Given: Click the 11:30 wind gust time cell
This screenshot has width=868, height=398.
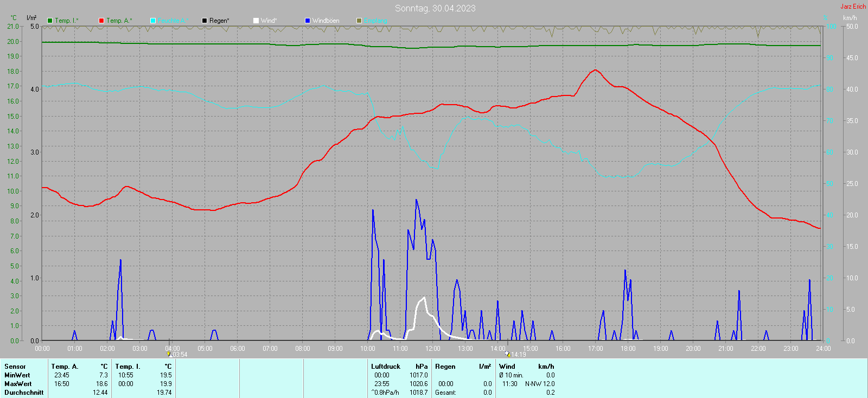Looking at the screenshot, I should coord(510,384).
